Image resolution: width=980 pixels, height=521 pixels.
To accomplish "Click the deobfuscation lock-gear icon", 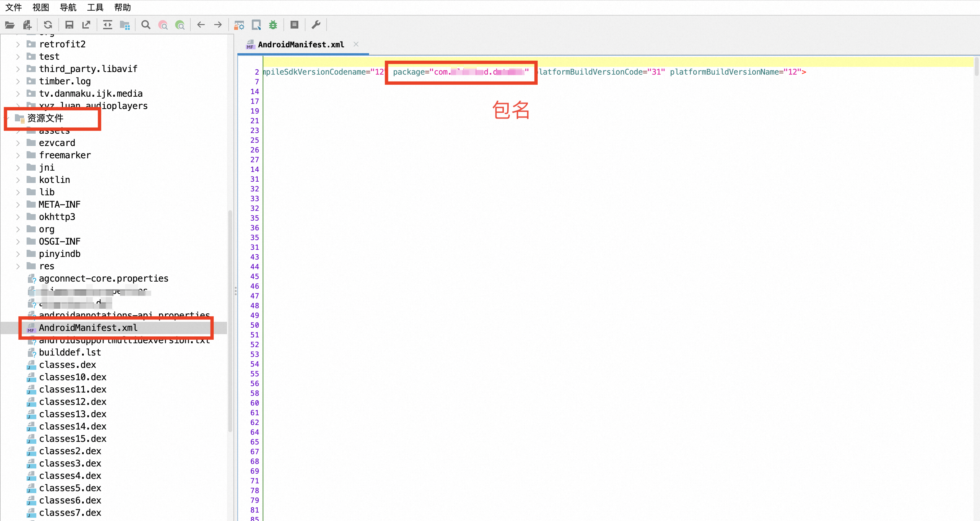I will tap(239, 25).
